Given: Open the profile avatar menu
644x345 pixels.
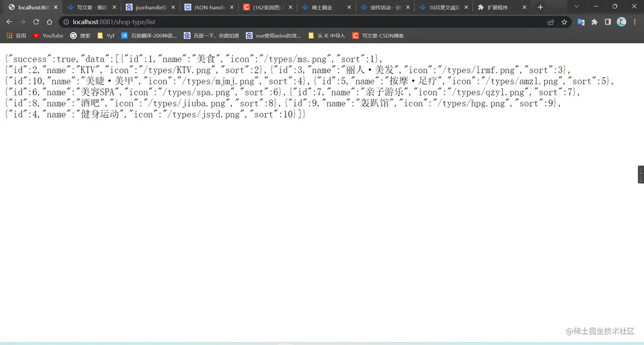Looking at the screenshot, I should click(621, 22).
